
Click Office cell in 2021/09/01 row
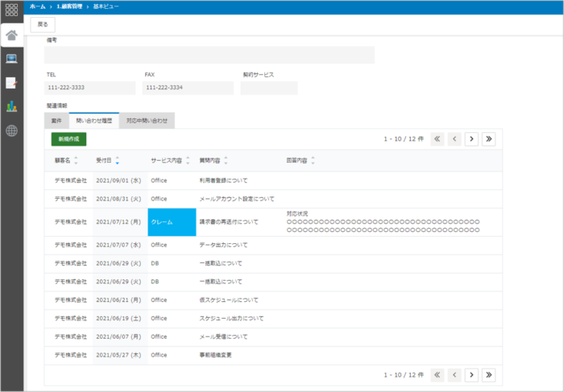click(x=159, y=181)
